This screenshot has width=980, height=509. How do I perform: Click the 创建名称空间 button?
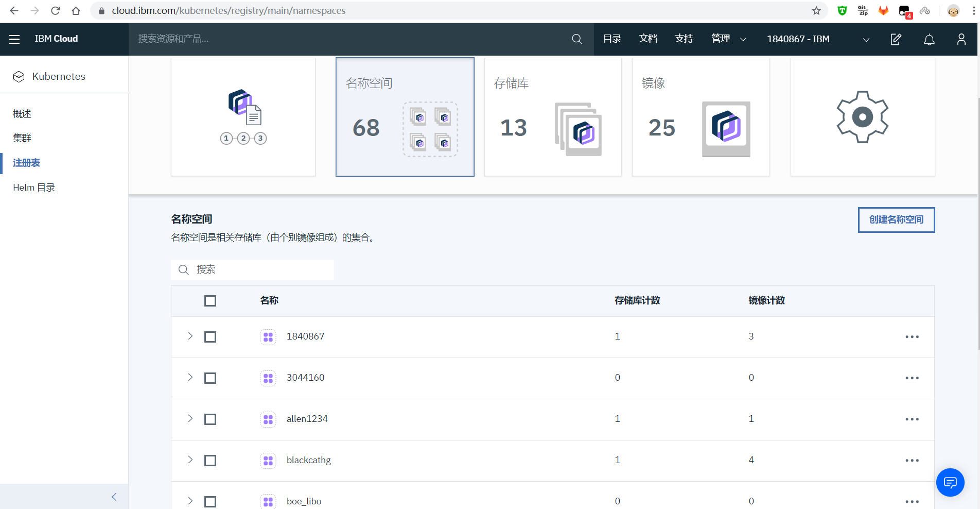(x=896, y=220)
